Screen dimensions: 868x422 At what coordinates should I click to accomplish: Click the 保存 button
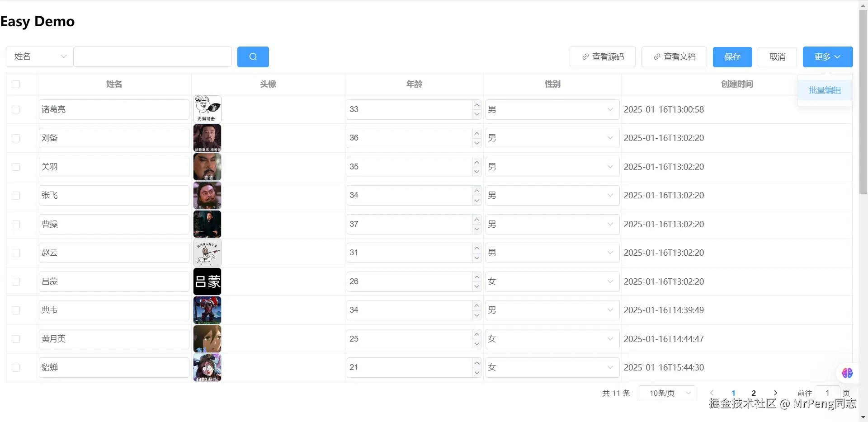732,57
